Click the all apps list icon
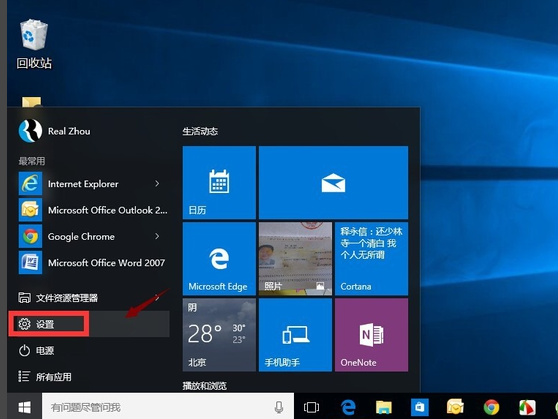Image resolution: width=558 pixels, height=419 pixels. 24,376
